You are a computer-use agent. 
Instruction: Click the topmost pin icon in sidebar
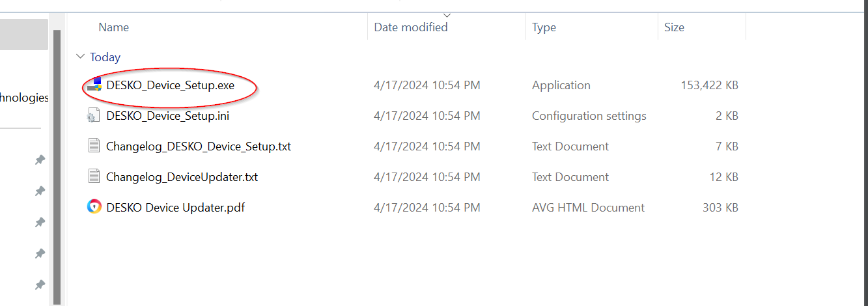pos(40,160)
